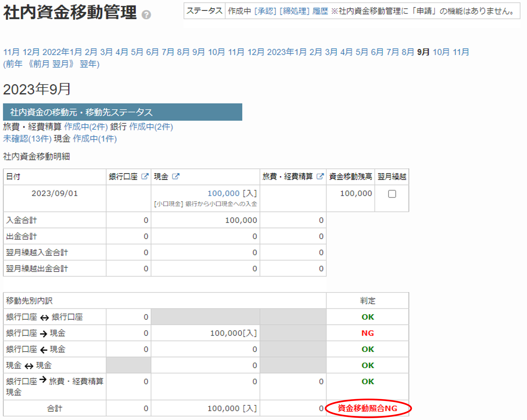Click the [承認] status link

coord(265,11)
